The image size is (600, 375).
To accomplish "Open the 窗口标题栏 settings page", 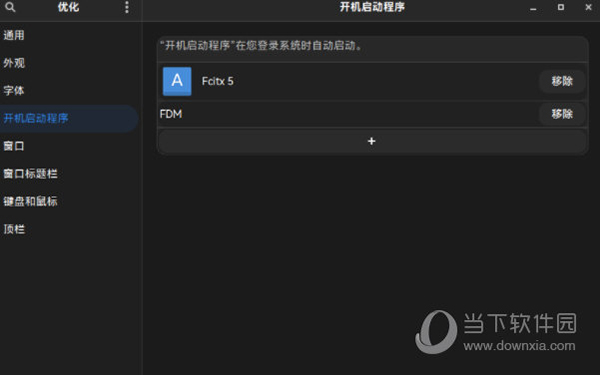I will click(69, 174).
